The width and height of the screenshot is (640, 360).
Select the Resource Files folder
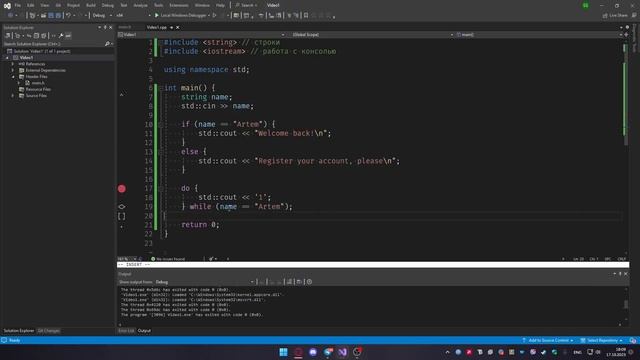coord(38,89)
